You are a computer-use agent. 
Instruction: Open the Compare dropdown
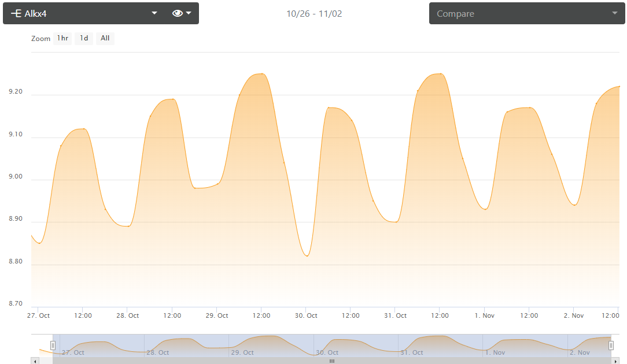[526, 13]
